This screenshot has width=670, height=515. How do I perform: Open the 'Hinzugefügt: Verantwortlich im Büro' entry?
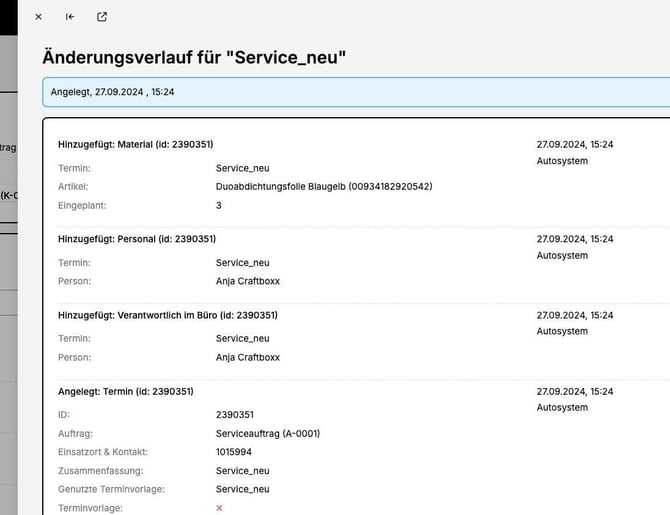tap(167, 315)
